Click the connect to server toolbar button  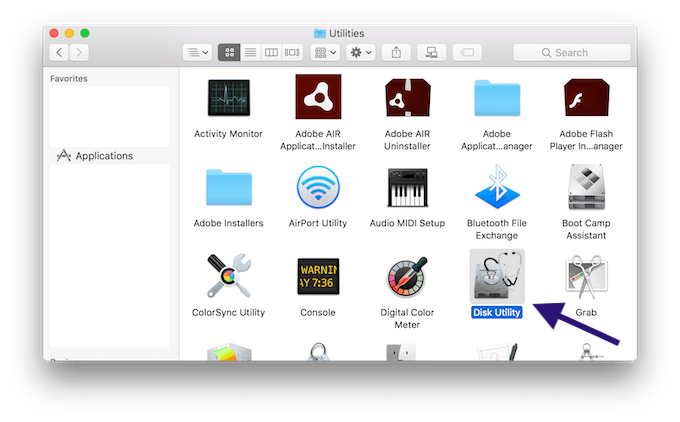click(x=432, y=52)
